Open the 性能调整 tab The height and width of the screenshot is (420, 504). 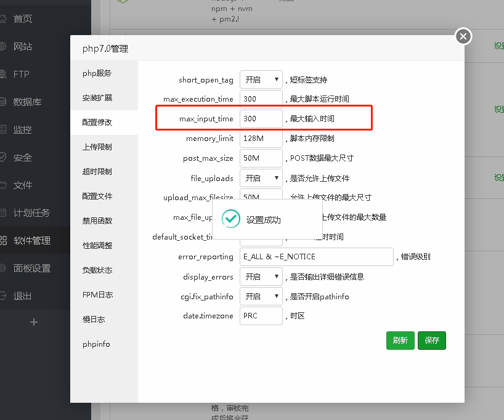104,246
